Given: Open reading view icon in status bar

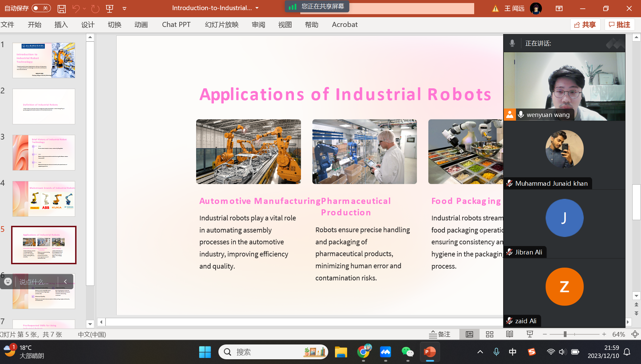Looking at the screenshot, I should [x=510, y=334].
